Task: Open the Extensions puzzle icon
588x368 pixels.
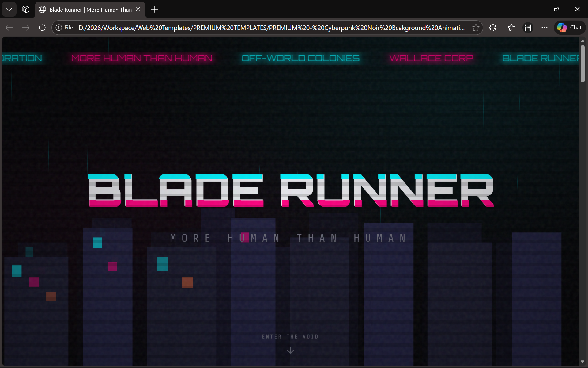Action: [492, 28]
